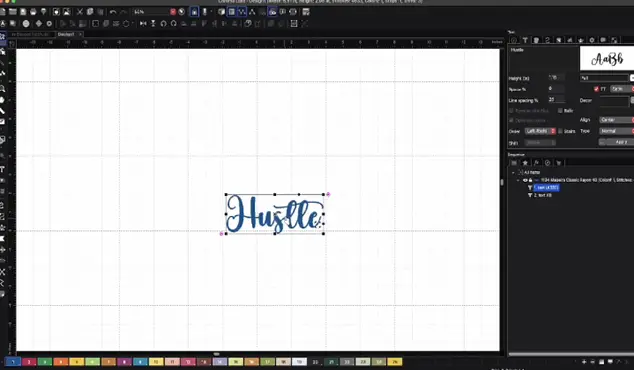Image resolution: width=634 pixels, height=370 pixels.
Task: Click the Save icon in top toolbar
Action: pos(23,12)
